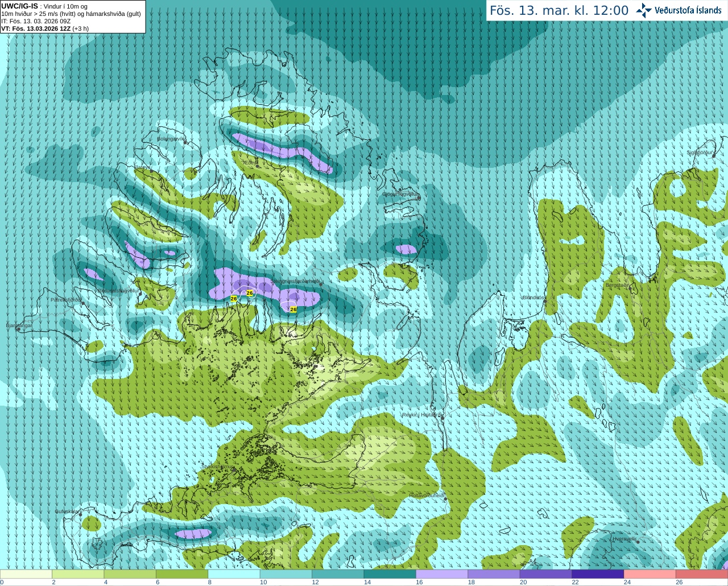Select the Gufuskálar station label

point(67,511)
